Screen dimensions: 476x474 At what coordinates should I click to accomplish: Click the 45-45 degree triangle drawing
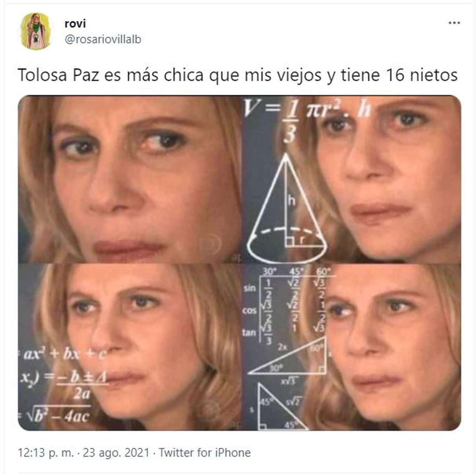(281, 406)
